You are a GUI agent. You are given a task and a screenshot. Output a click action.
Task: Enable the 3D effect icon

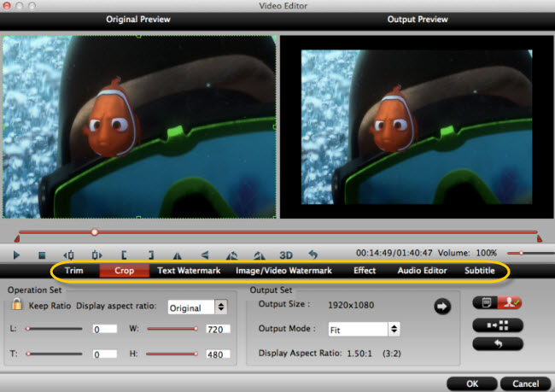(286, 255)
